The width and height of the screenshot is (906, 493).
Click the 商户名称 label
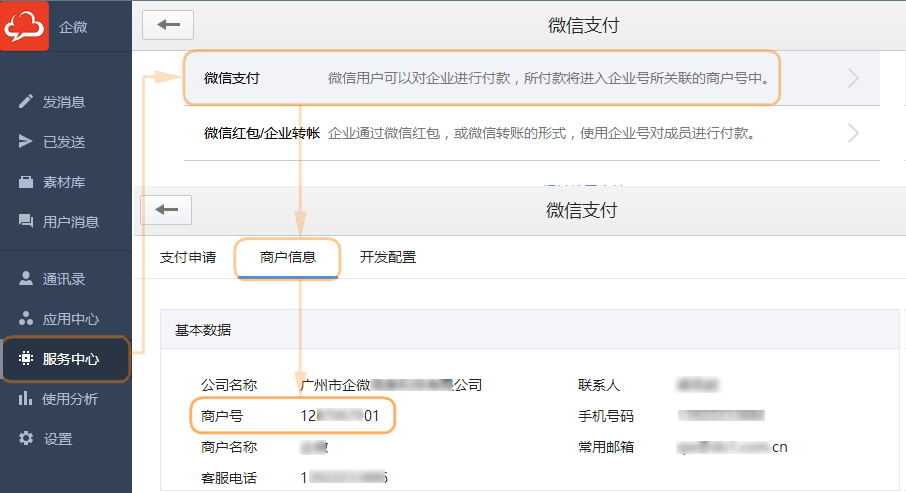[x=229, y=447]
